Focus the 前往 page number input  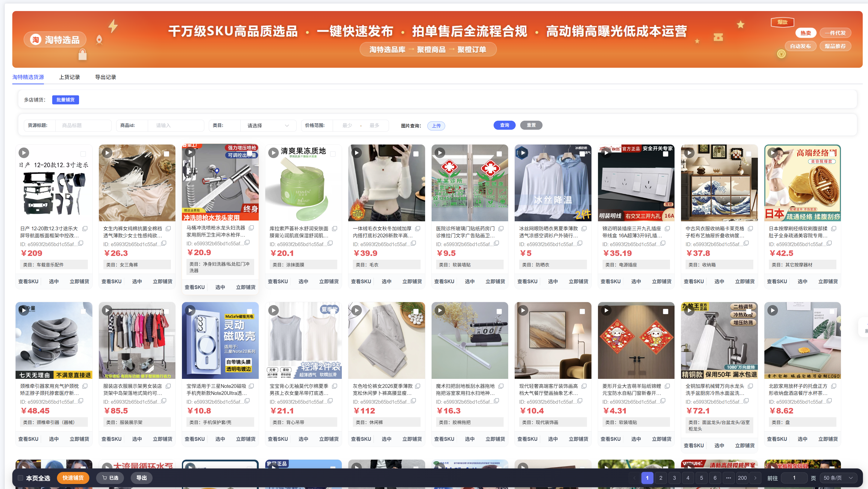click(x=794, y=477)
